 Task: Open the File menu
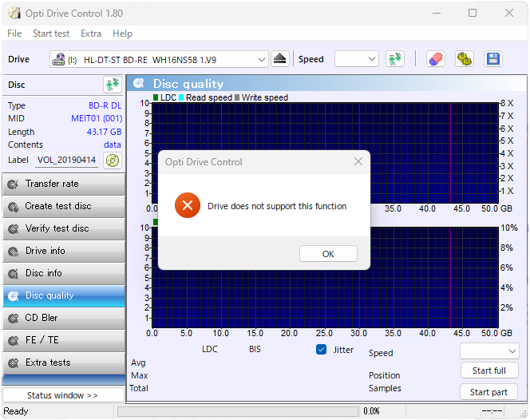14,34
